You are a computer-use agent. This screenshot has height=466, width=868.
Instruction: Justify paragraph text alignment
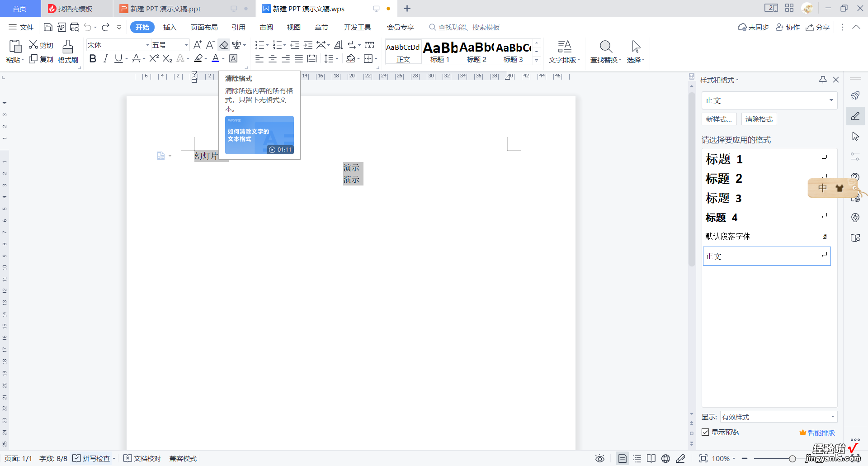click(299, 58)
